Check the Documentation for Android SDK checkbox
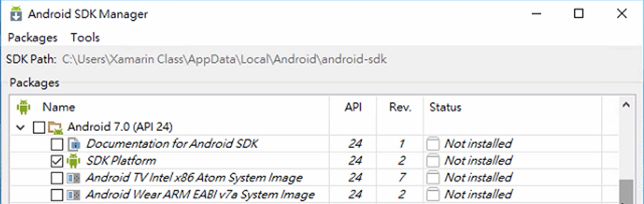 coord(57,144)
